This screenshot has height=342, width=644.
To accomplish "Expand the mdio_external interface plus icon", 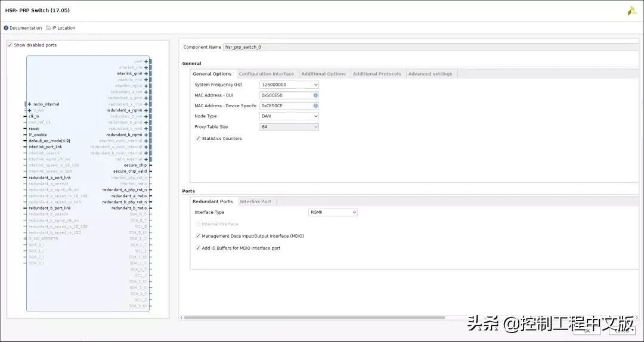I will (x=146, y=159).
